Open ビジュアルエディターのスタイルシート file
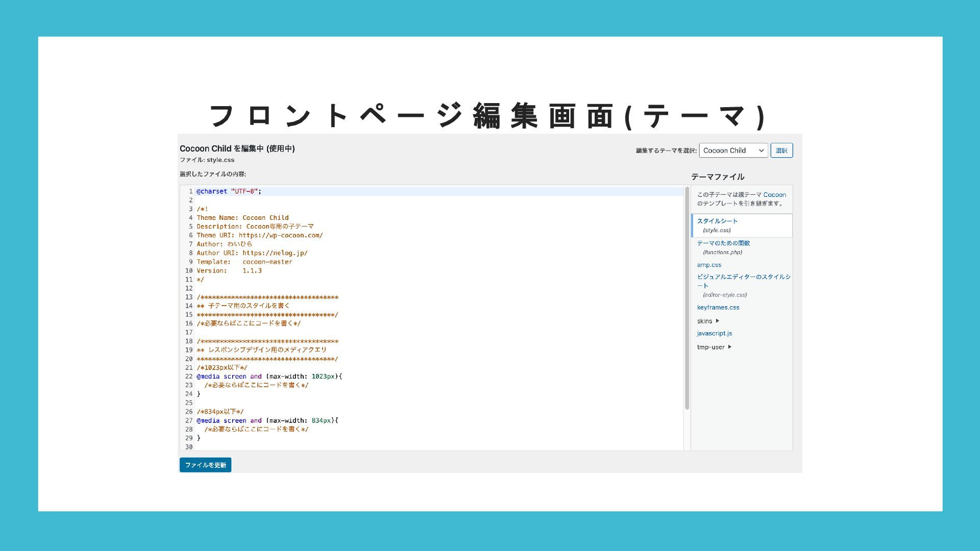The width and height of the screenshot is (980, 551). (743, 277)
